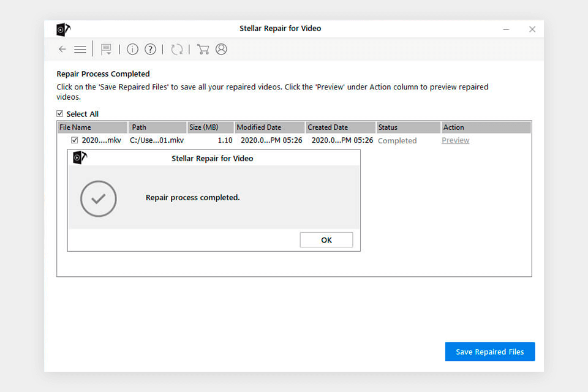This screenshot has width=588, height=392.
Task: Click the completion checkmark circle icon
Action: click(x=98, y=198)
